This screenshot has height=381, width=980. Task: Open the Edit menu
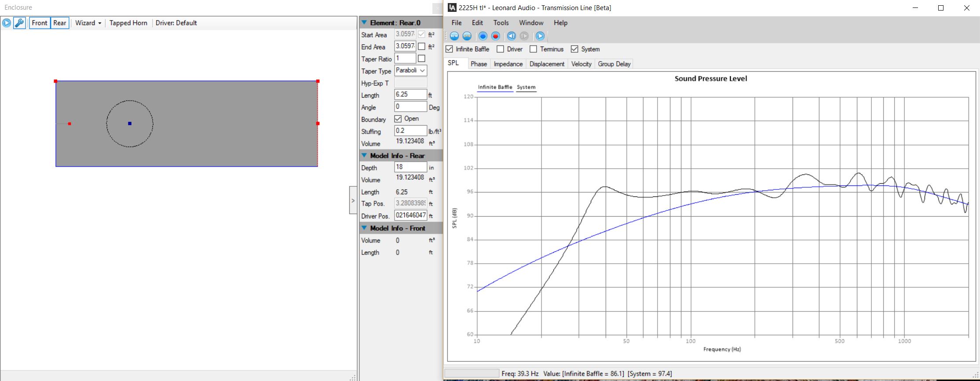click(x=477, y=23)
